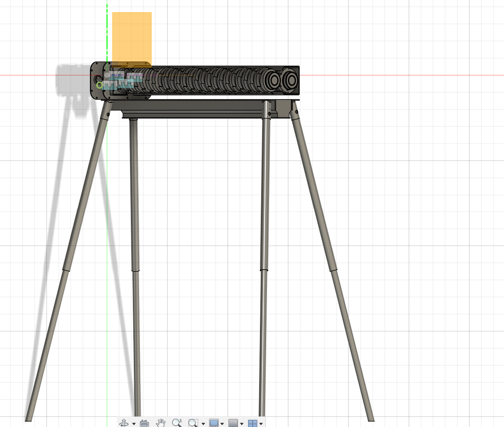The image size is (504, 427).
Task: Open the Orbit type dropdown arrow
Action: [x=134, y=424]
